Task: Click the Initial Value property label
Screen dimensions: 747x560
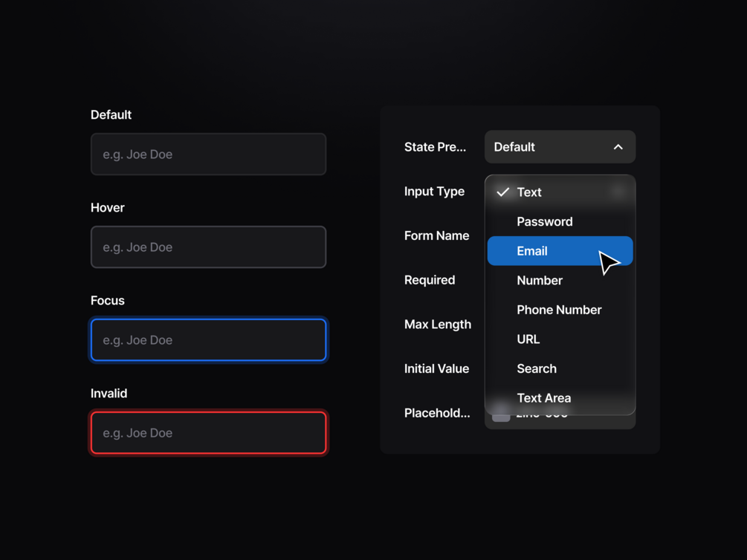Action: (436, 368)
